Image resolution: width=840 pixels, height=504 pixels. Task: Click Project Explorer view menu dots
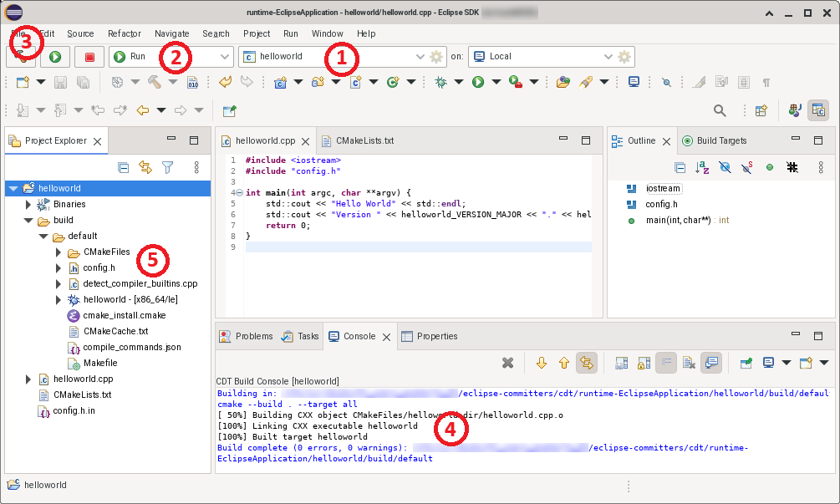196,168
